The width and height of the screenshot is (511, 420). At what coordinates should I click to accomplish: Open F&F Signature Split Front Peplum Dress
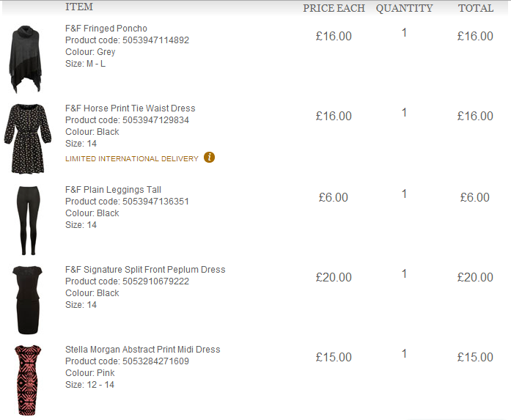[145, 270]
